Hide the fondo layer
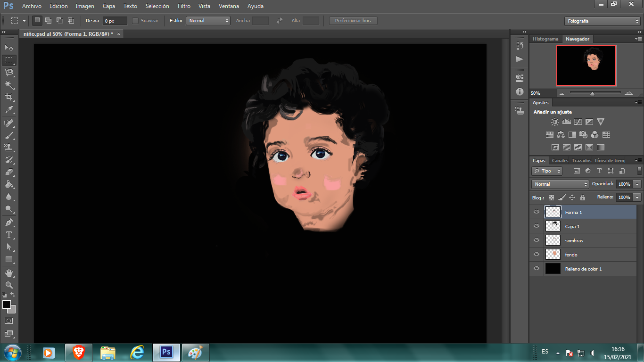Image resolution: width=644 pixels, height=362 pixels. 536,255
